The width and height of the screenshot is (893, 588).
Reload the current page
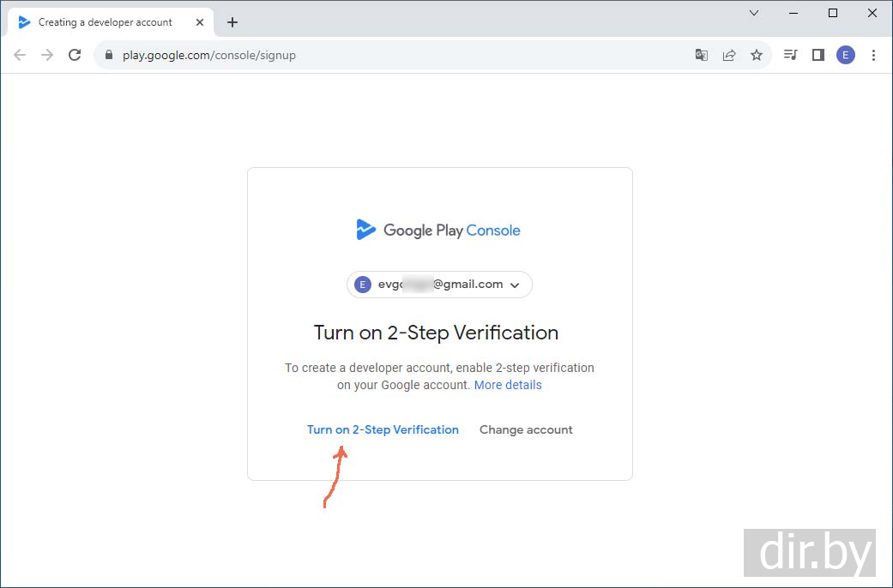(75, 55)
